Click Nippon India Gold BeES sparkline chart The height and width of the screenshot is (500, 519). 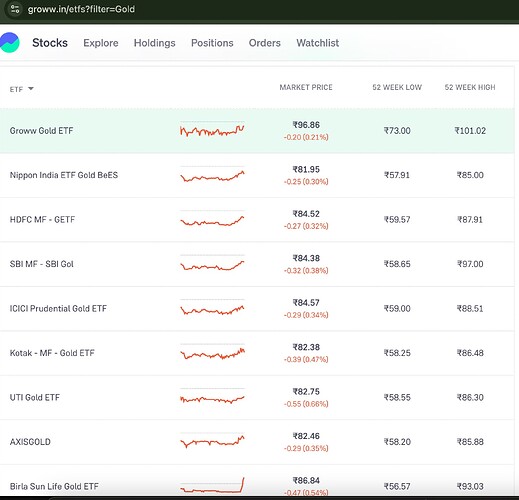212,174
